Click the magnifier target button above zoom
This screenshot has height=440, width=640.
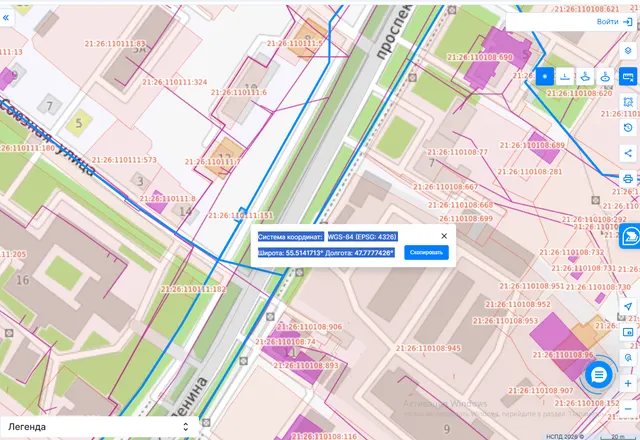tap(628, 358)
